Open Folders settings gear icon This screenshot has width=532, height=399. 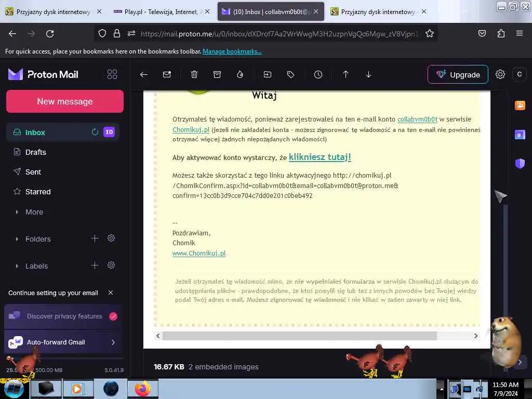111,238
